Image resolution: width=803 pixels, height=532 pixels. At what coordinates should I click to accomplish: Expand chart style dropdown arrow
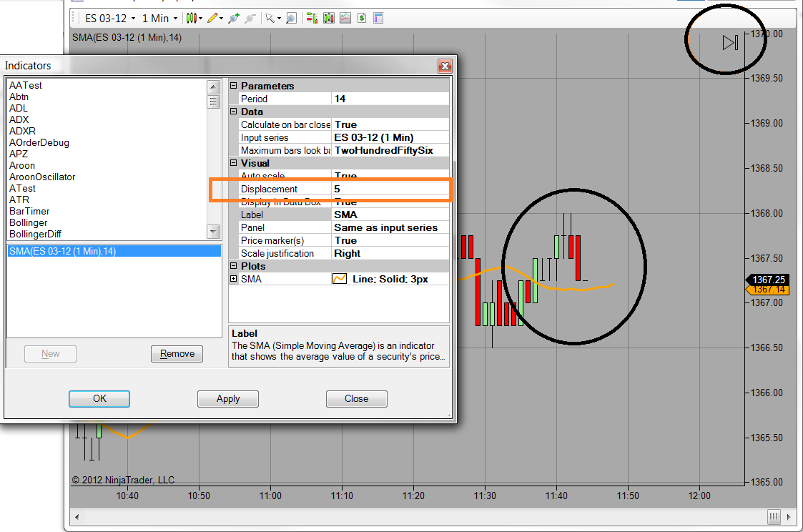click(200, 19)
